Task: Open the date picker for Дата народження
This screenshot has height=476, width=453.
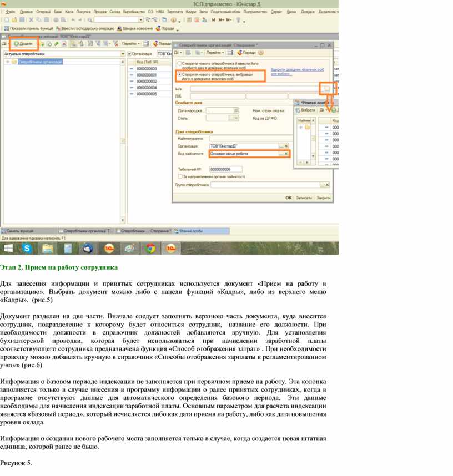Action: [236, 110]
